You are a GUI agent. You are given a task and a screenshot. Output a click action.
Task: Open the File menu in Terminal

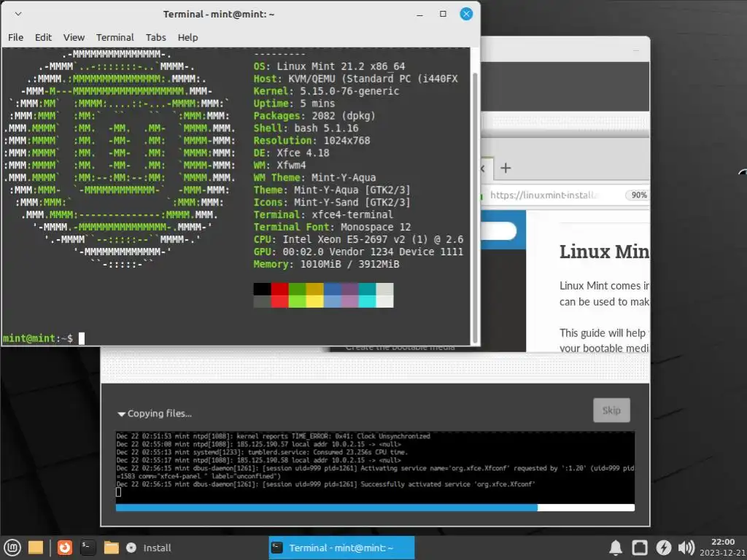pos(15,37)
